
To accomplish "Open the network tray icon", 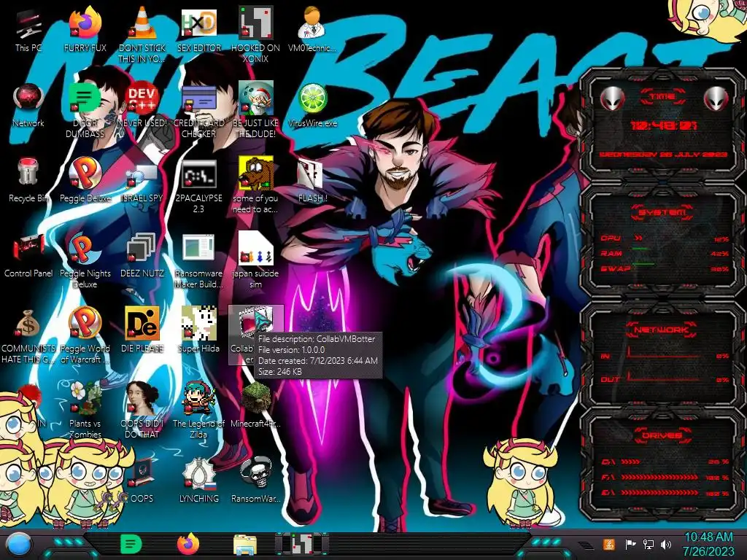I will (648, 544).
